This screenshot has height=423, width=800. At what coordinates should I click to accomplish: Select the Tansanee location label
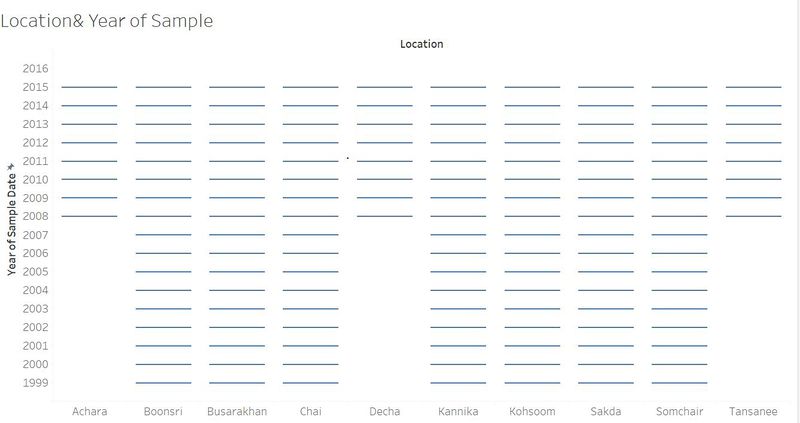tap(754, 411)
